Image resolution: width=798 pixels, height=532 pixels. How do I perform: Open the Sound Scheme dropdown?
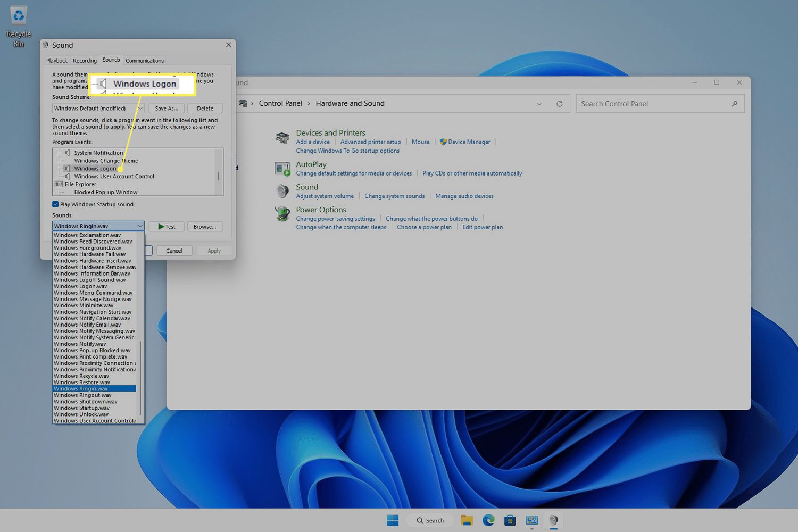(x=98, y=109)
